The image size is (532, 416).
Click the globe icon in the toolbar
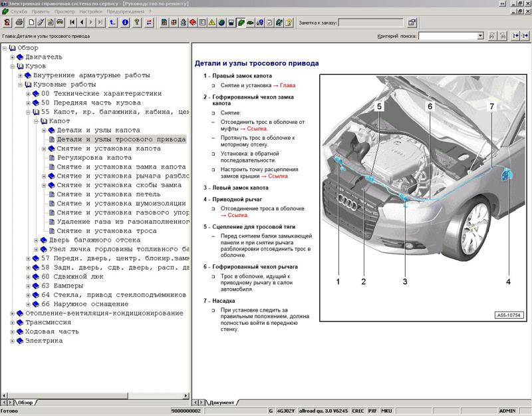pyautogui.click(x=221, y=23)
